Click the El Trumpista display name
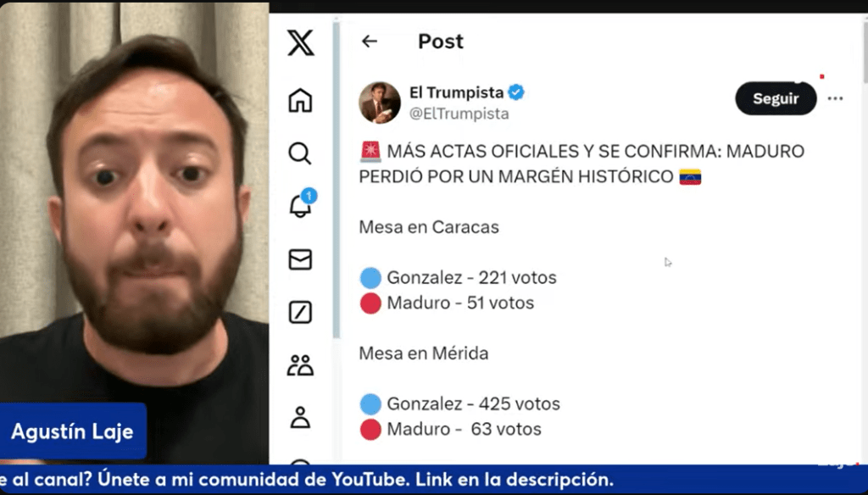868x495 pixels. pyautogui.click(x=456, y=92)
